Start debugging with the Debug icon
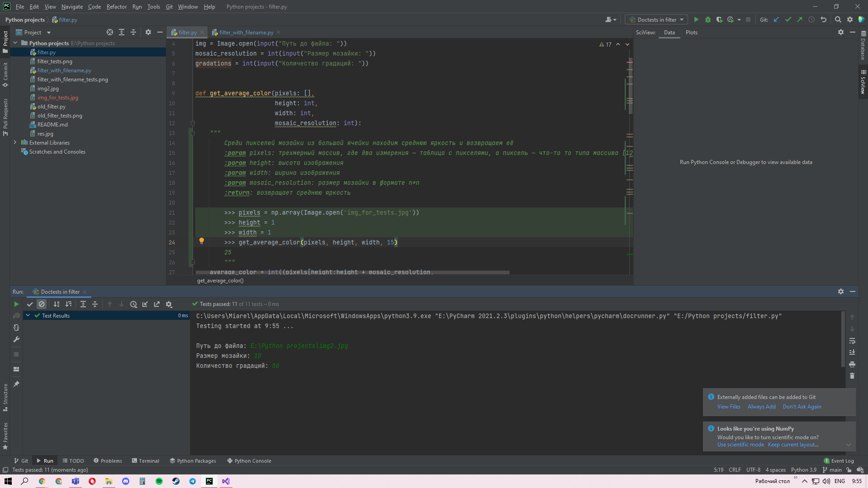Screen dimensions: 868x488 click(x=708, y=19)
